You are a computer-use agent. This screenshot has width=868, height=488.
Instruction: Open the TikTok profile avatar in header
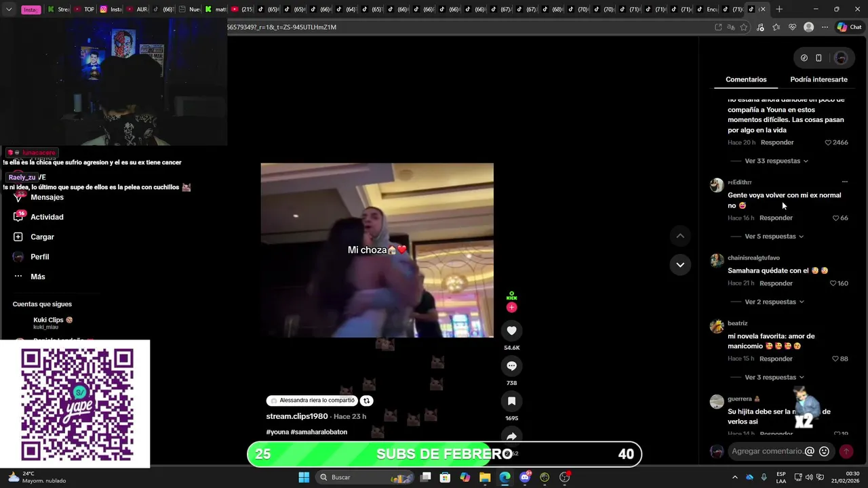pos(841,58)
